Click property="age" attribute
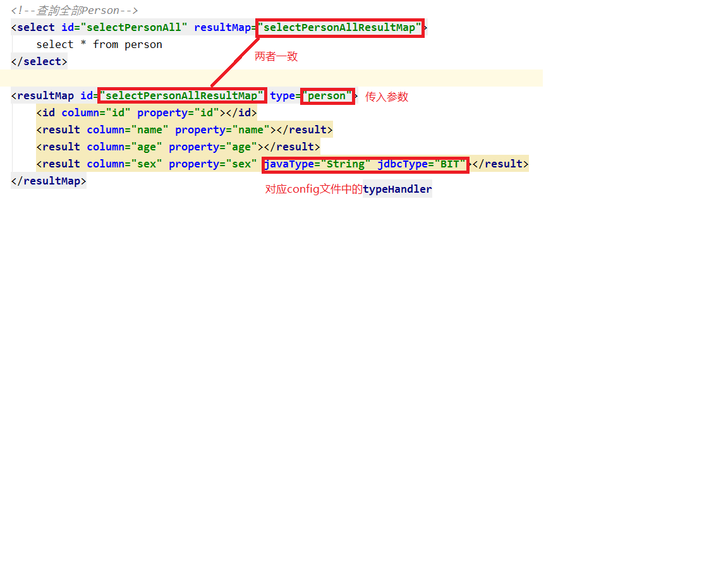728x568 pixels. point(212,147)
